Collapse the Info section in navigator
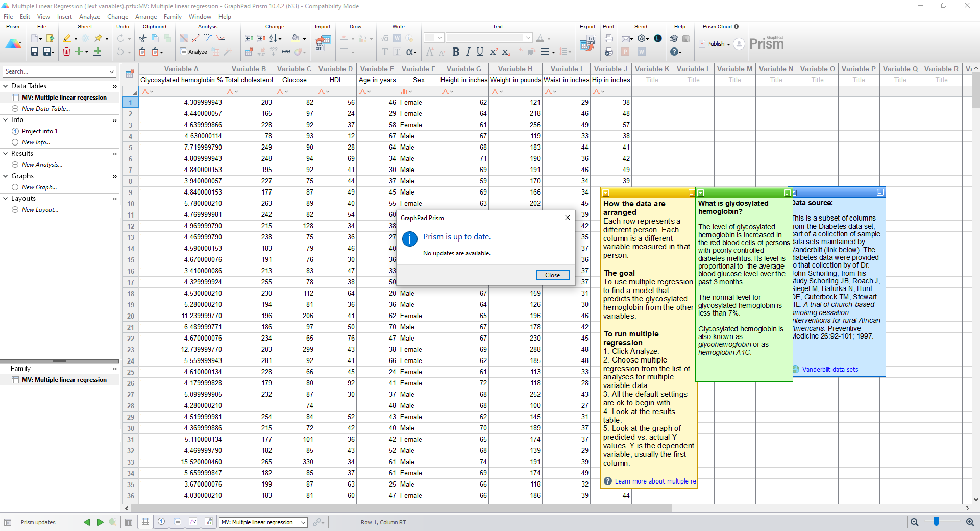Screen dimensions: 980x531 (6, 119)
